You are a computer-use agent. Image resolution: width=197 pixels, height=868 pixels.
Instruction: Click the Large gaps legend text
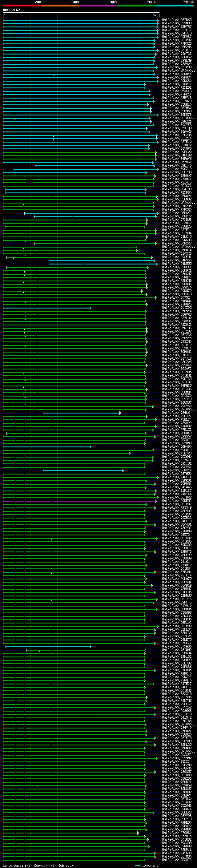pyautogui.click(x=38, y=866)
